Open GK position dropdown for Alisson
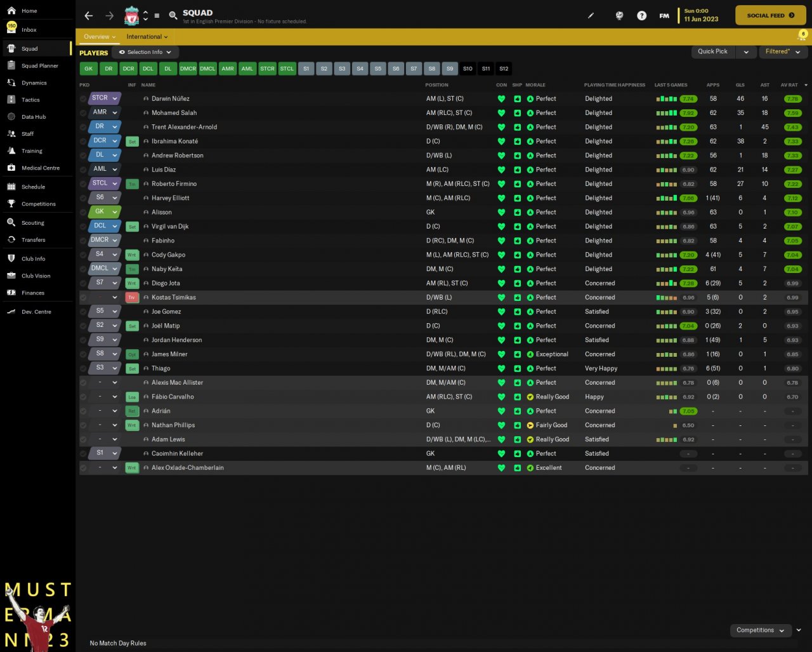812x652 pixels. (105, 211)
